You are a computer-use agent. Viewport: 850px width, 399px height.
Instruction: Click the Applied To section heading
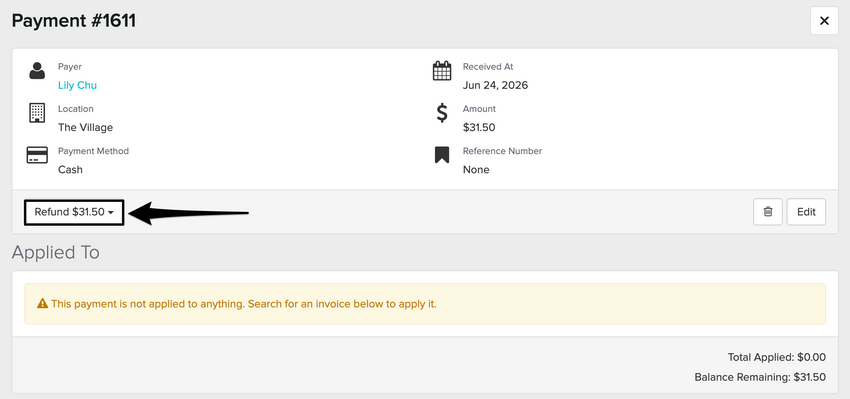(56, 253)
